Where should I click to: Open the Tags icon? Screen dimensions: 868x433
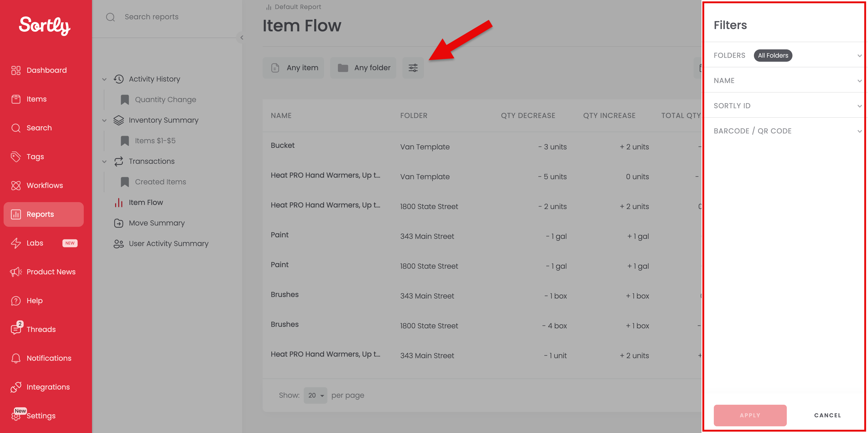point(16,157)
